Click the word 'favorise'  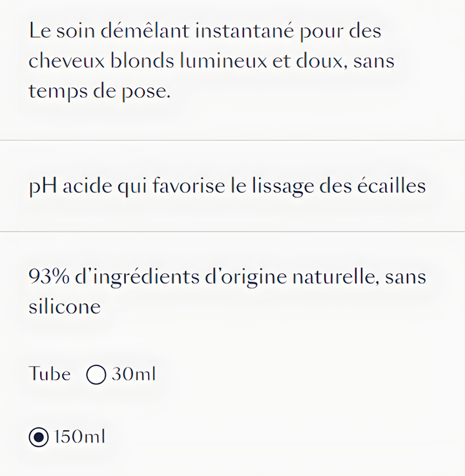point(189,185)
